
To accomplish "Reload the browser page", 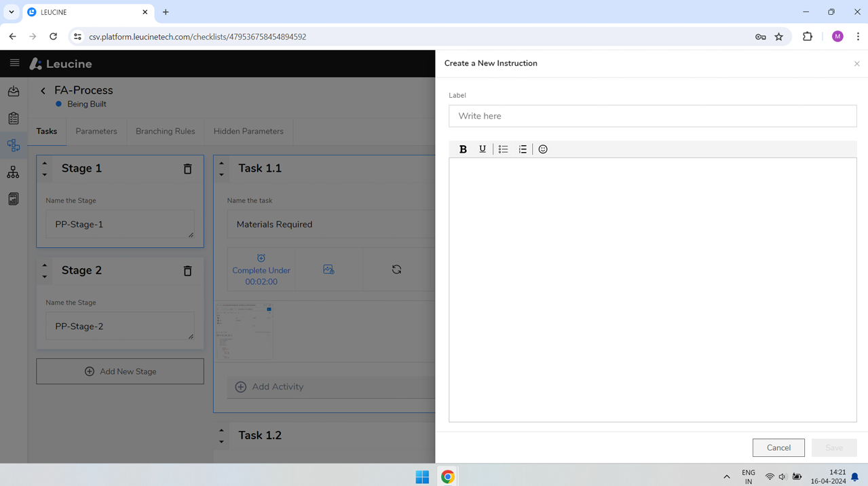I will click(x=53, y=37).
